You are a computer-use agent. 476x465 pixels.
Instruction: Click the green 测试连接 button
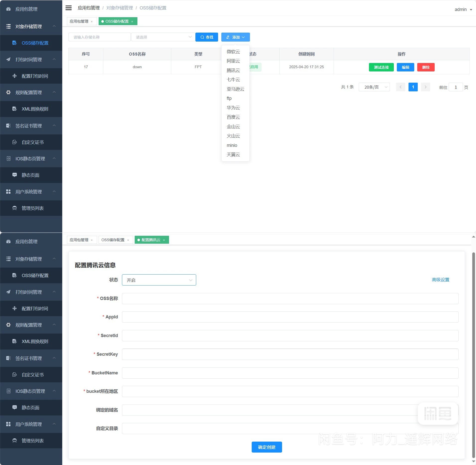tap(381, 67)
